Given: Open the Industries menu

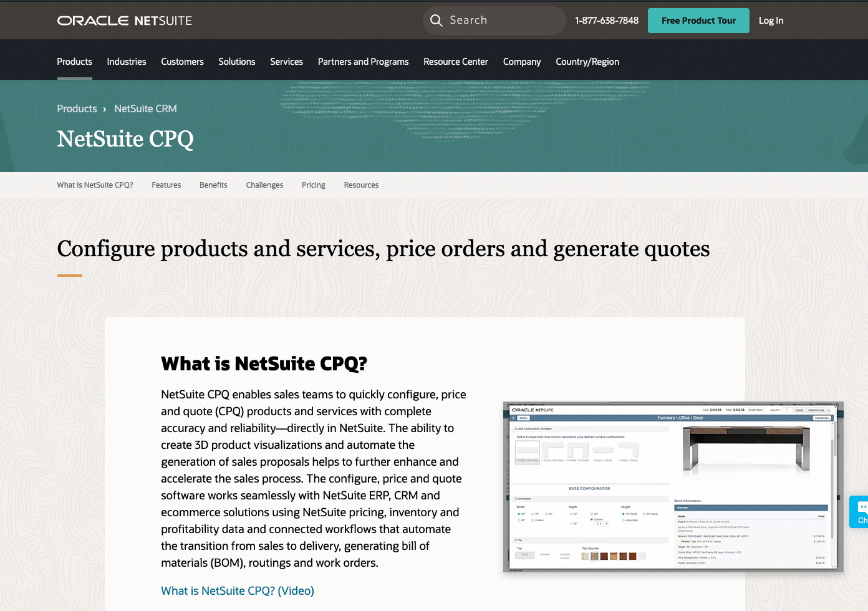Looking at the screenshot, I should [x=127, y=62].
